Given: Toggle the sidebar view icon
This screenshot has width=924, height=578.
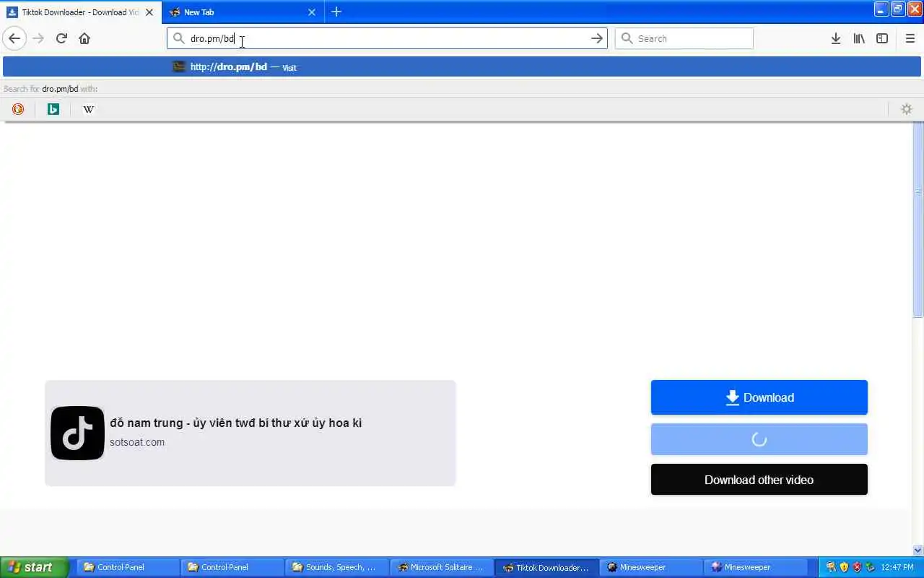Looking at the screenshot, I should click(882, 38).
